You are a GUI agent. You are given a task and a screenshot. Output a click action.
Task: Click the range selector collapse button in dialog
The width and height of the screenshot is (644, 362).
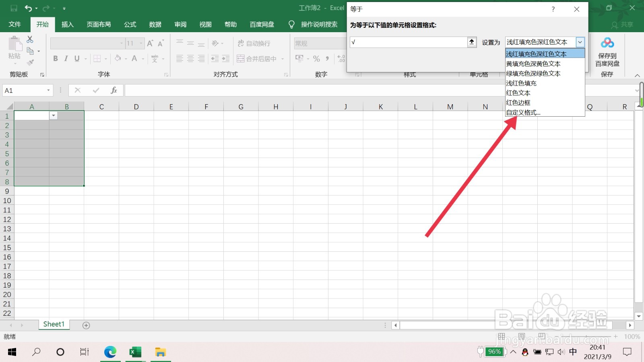coord(472,42)
